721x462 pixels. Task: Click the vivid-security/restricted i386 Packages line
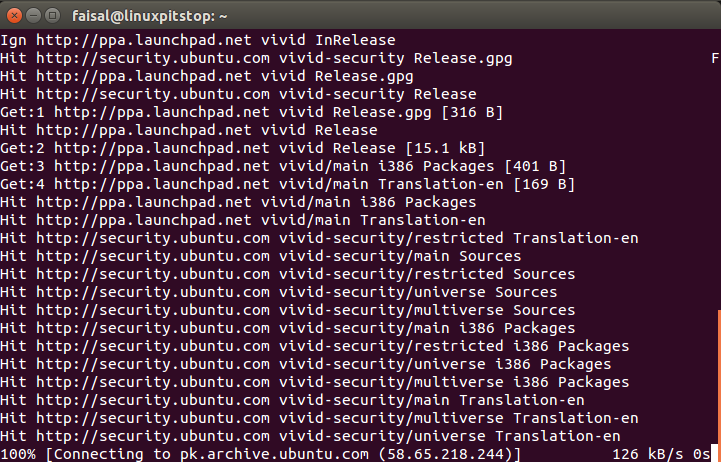point(315,346)
